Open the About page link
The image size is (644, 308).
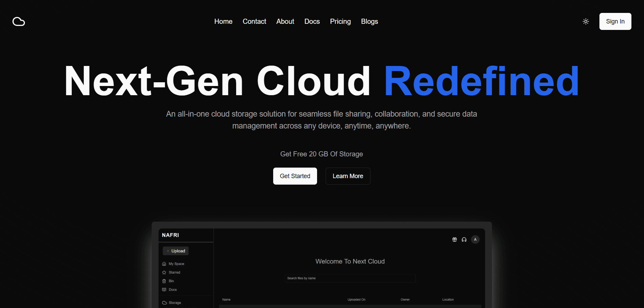pos(285,21)
